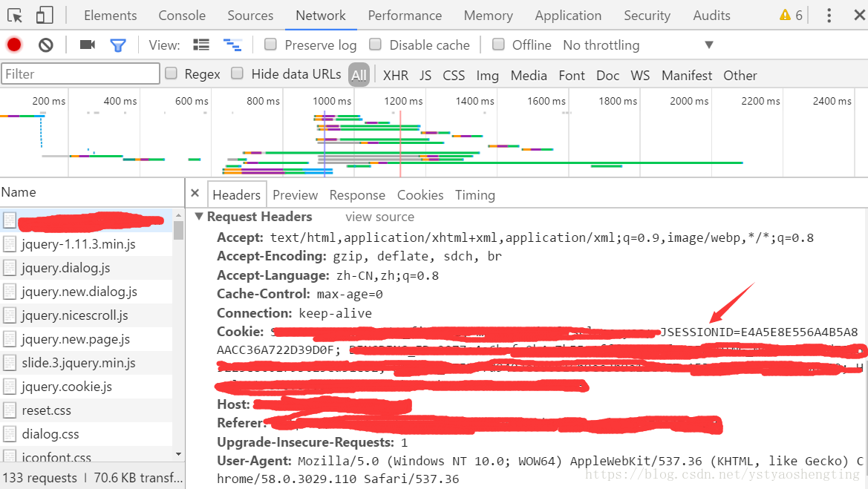
Task: Enable Preserve log checkbox
Action: point(271,45)
